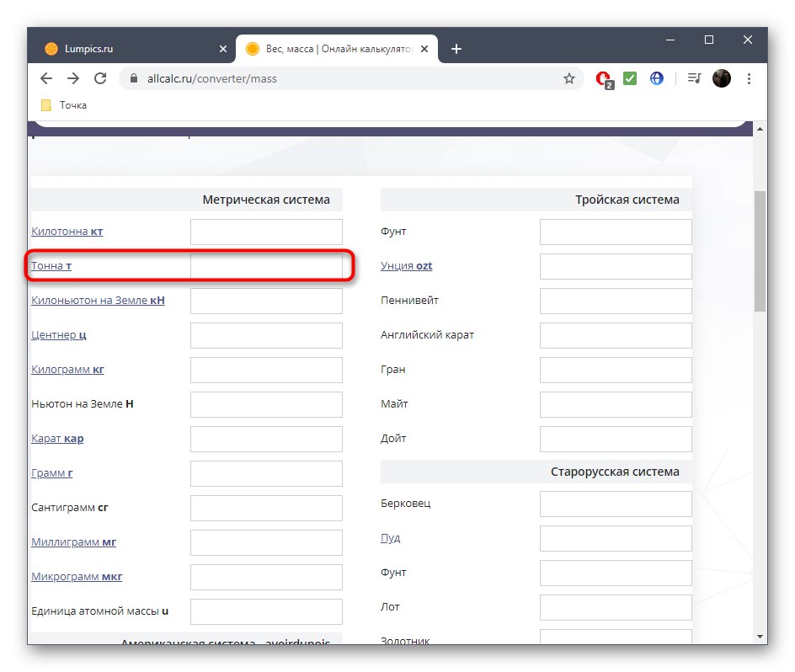Focus the Майт input field

(x=616, y=404)
